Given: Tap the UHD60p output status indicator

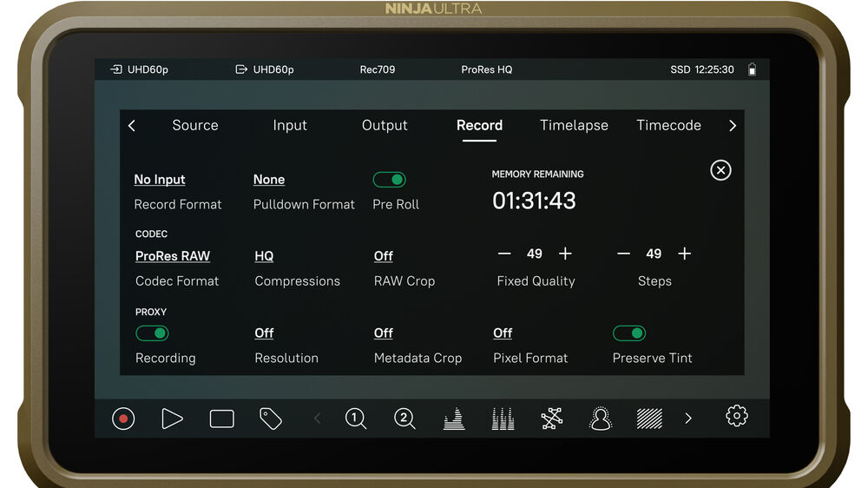Looking at the screenshot, I should tap(265, 69).
